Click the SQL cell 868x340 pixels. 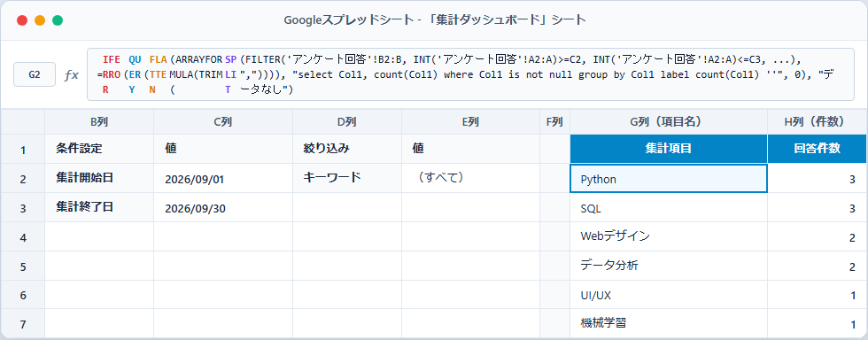click(669, 208)
